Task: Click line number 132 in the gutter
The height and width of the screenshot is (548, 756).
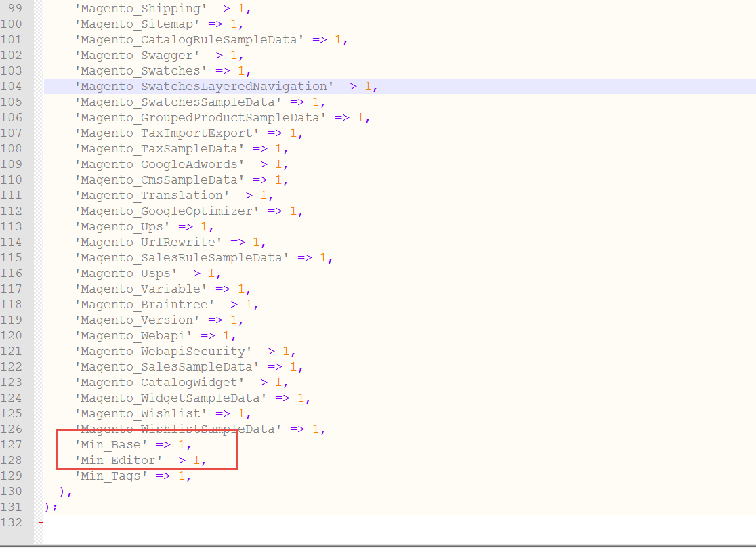Action: [11, 522]
